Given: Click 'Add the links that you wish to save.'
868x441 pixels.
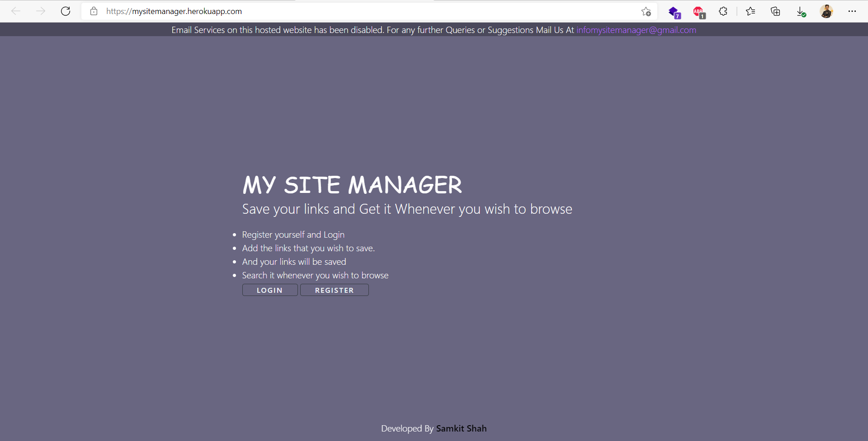Looking at the screenshot, I should (x=308, y=248).
